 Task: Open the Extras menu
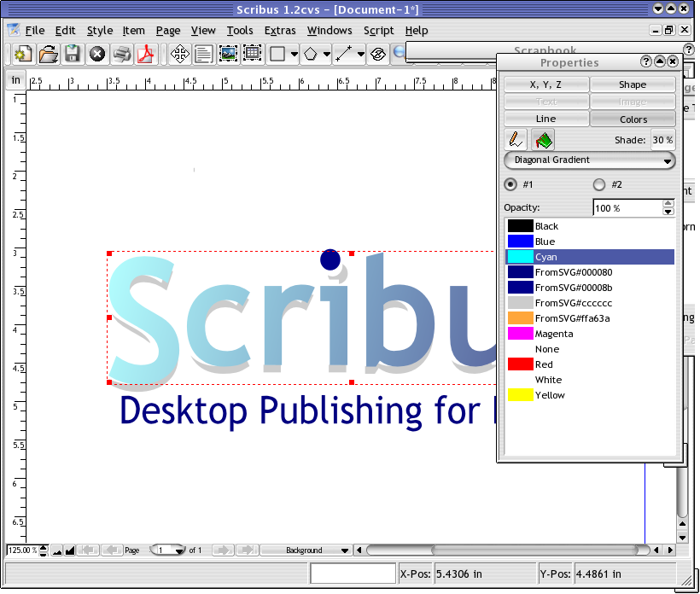(280, 31)
